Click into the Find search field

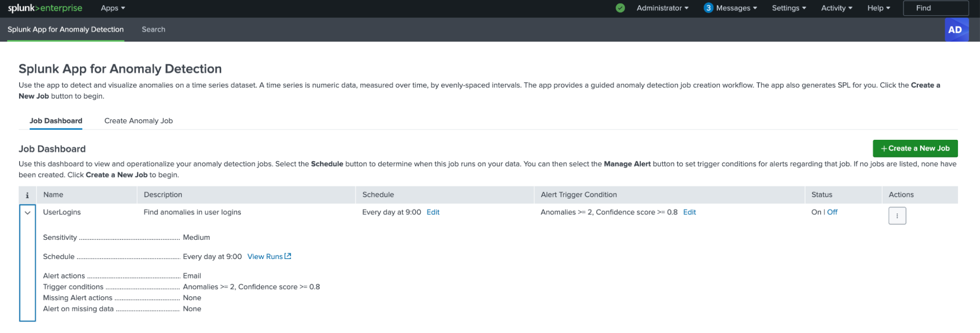[x=935, y=8]
